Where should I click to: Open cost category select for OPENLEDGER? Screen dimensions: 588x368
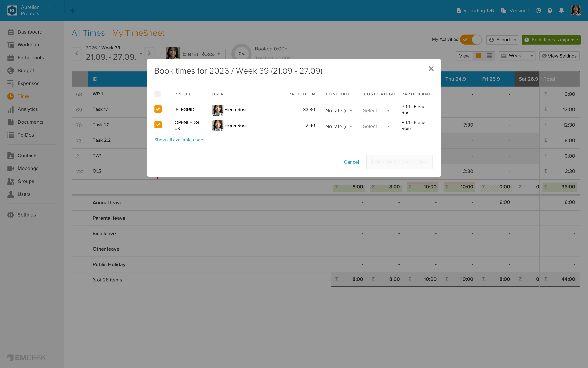click(376, 127)
